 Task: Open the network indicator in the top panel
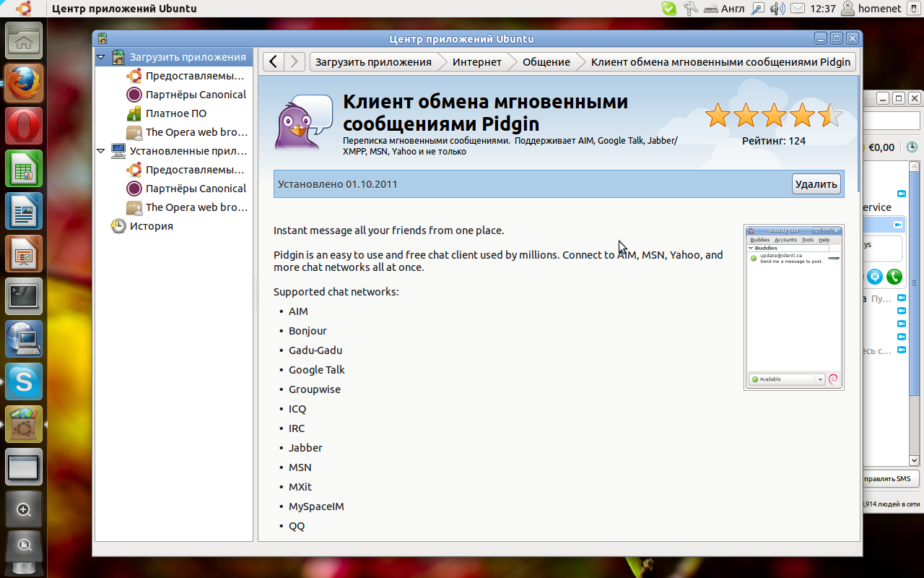click(x=758, y=9)
